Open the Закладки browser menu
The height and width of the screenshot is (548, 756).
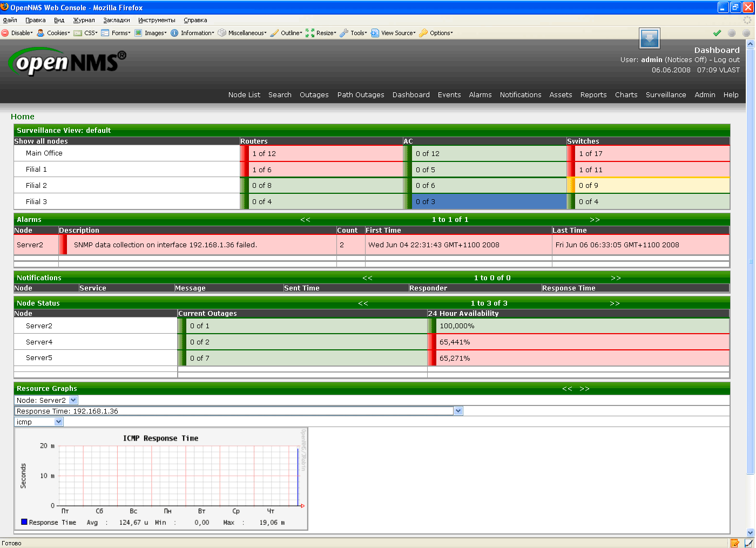[x=117, y=20]
